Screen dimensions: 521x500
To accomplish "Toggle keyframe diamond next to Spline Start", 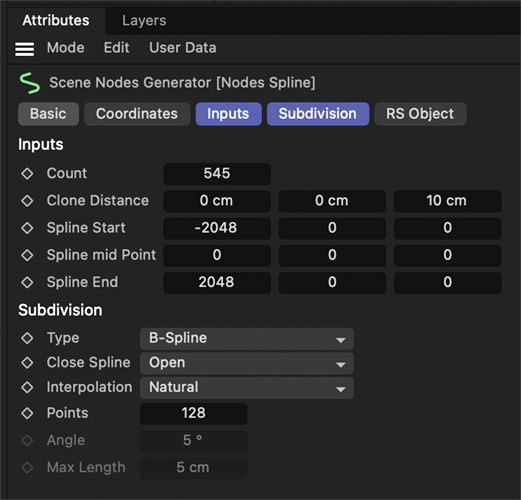I will click(27, 228).
